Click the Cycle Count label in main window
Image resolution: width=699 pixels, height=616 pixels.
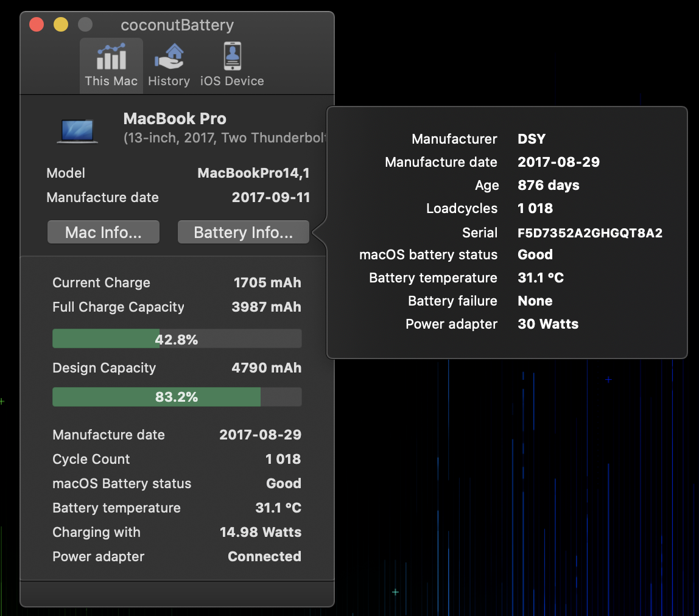point(91,459)
